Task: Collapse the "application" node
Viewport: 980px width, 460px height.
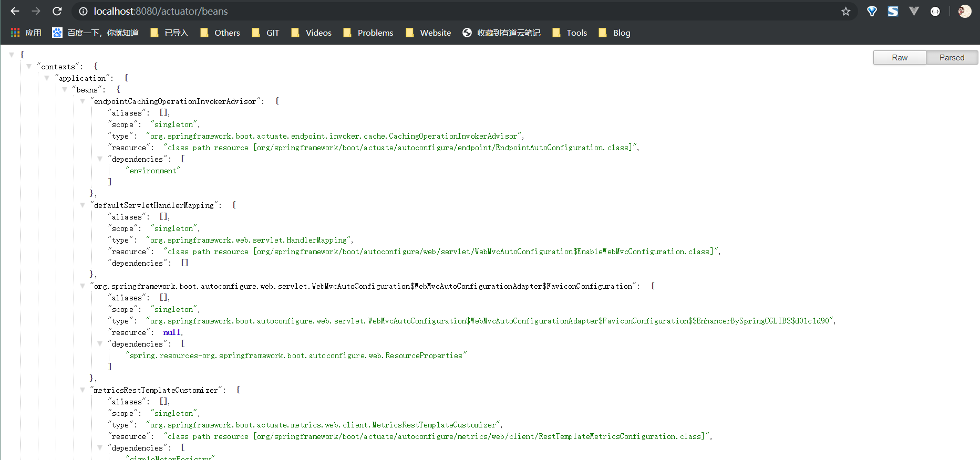Action: (47, 78)
